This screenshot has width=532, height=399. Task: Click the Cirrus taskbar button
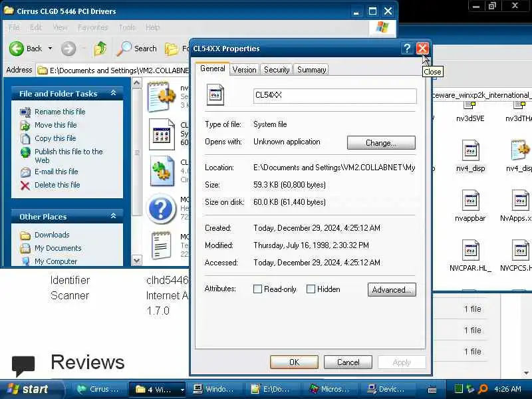pyautogui.click(x=98, y=390)
